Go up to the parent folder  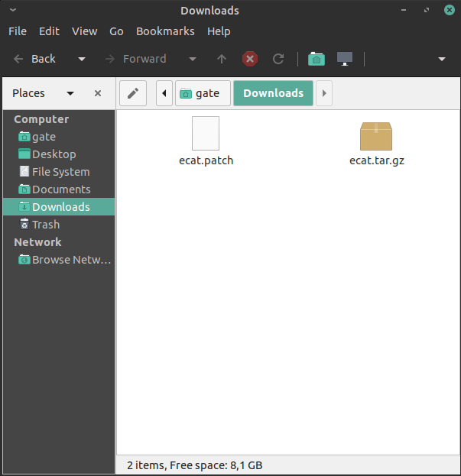(x=222, y=59)
